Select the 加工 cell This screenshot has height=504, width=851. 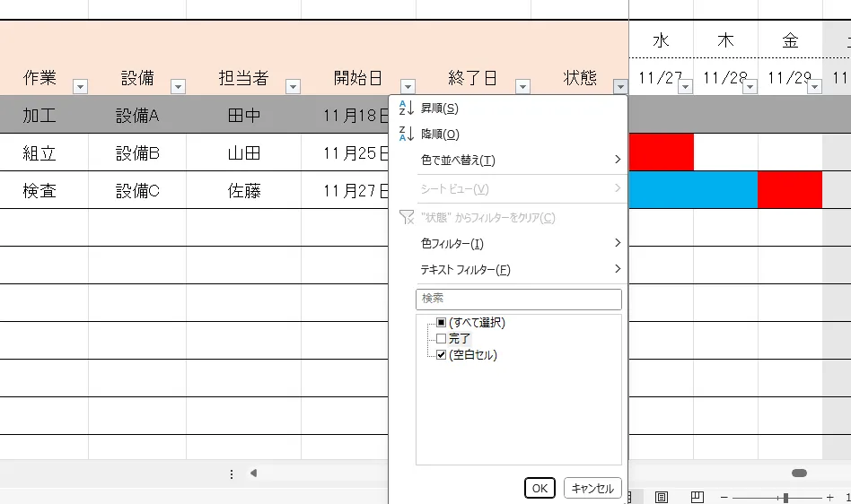[44, 115]
